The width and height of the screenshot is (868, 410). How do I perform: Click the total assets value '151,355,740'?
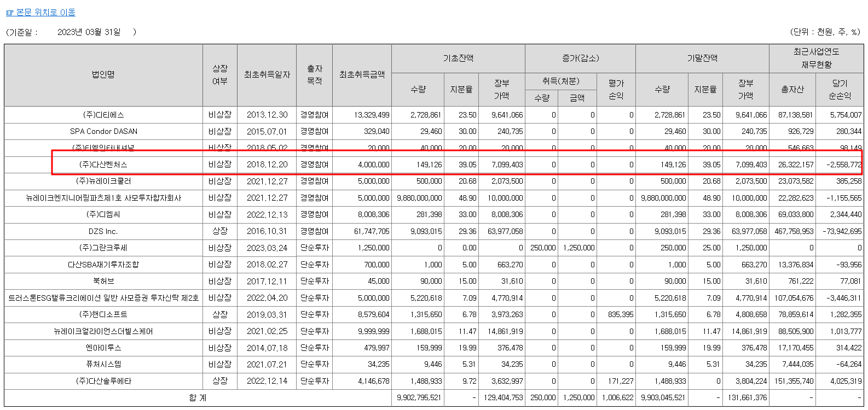pyautogui.click(x=794, y=381)
